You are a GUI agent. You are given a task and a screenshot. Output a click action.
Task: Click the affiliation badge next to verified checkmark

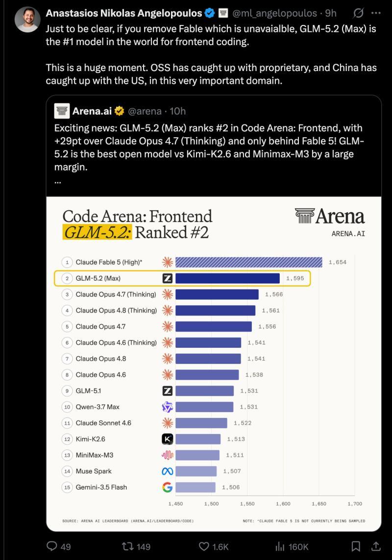click(223, 13)
